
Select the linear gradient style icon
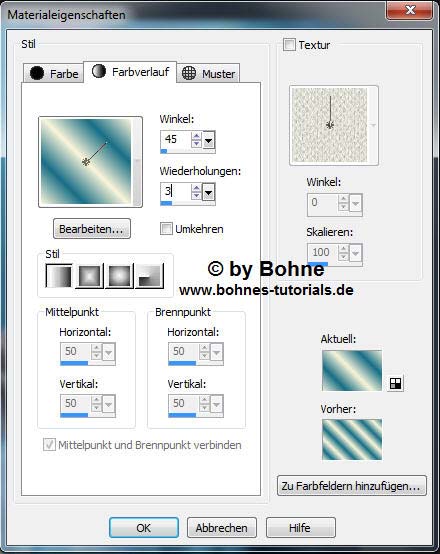point(59,276)
